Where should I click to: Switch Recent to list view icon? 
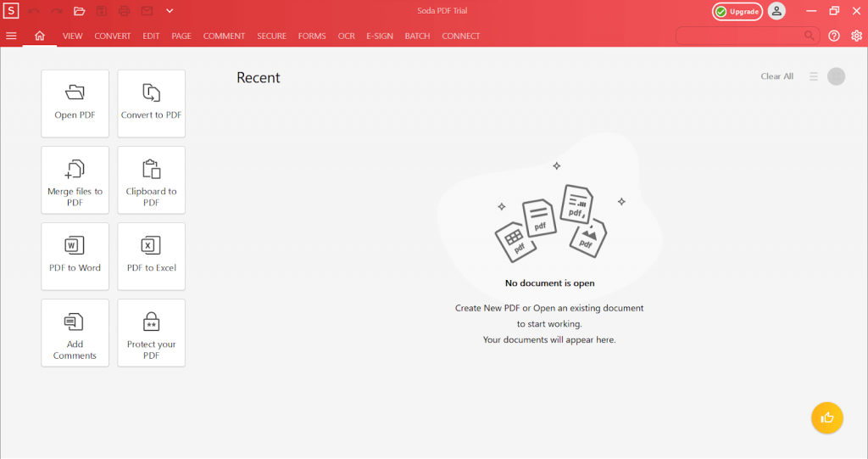tap(813, 76)
